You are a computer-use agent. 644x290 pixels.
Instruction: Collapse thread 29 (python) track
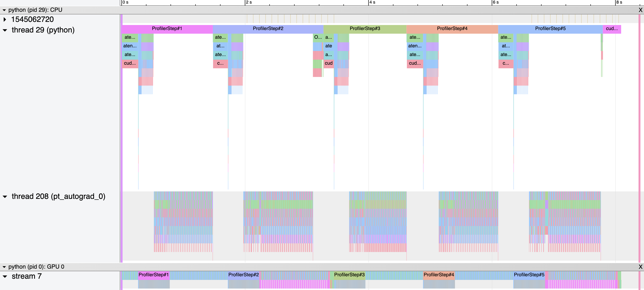[x=5, y=30]
